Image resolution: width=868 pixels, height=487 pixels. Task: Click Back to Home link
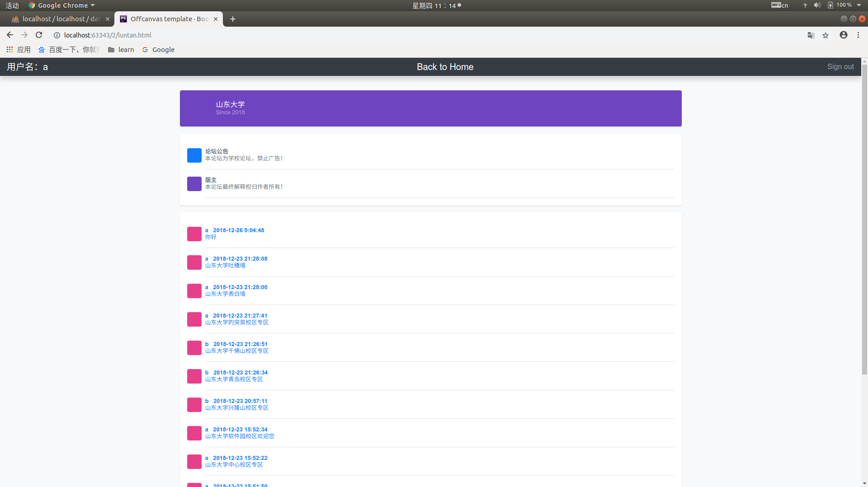(x=445, y=67)
